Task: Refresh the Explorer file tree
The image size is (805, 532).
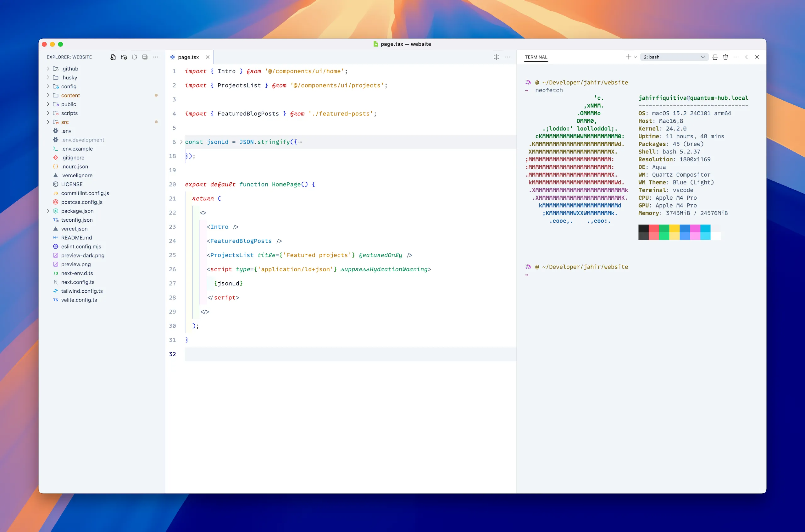Action: click(x=134, y=57)
